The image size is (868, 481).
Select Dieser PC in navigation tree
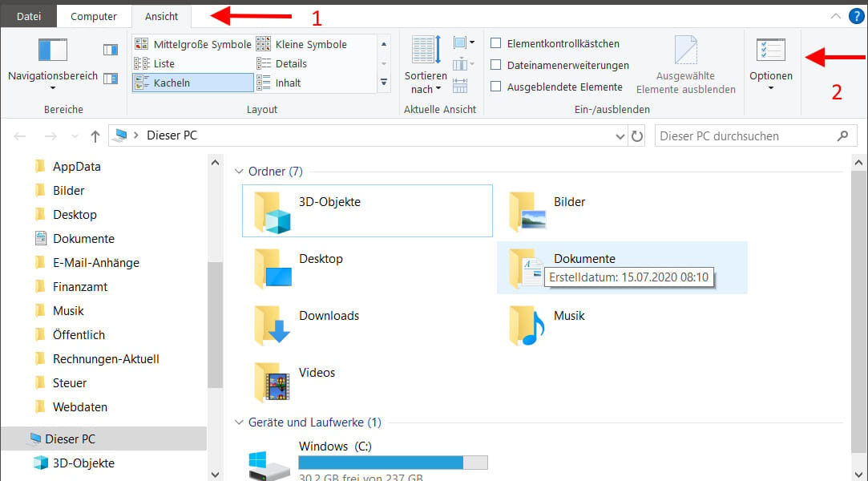tap(103, 439)
